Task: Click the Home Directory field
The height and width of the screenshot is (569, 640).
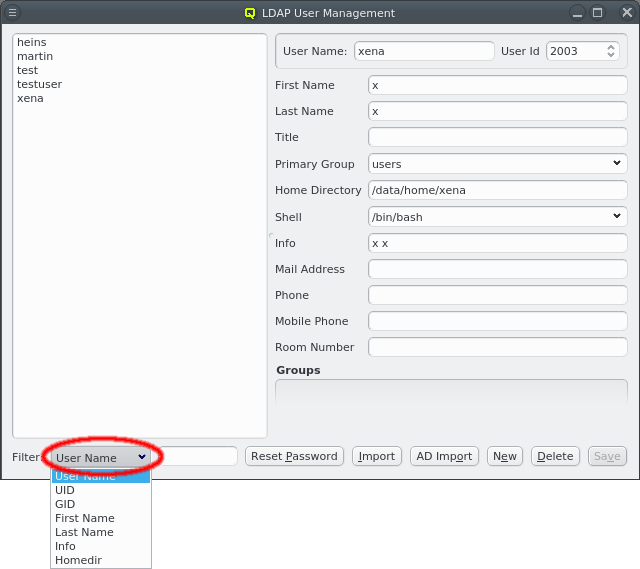Action: 498,190
